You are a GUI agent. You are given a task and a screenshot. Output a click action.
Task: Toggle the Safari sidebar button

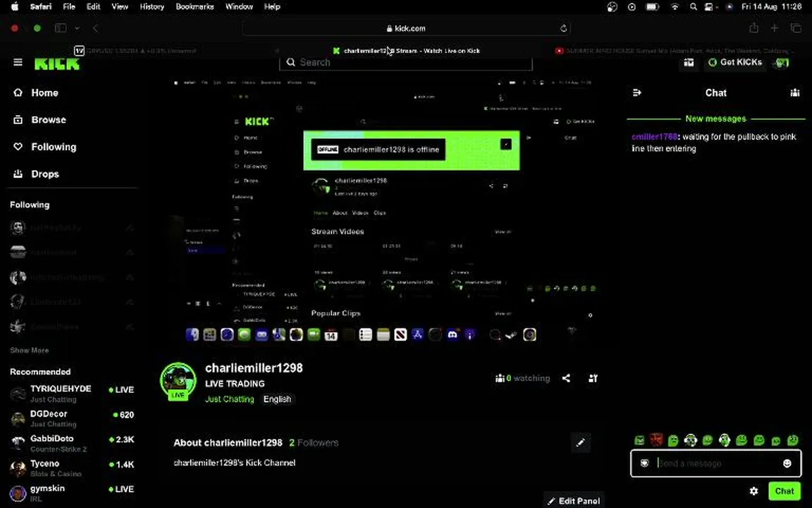pos(61,28)
